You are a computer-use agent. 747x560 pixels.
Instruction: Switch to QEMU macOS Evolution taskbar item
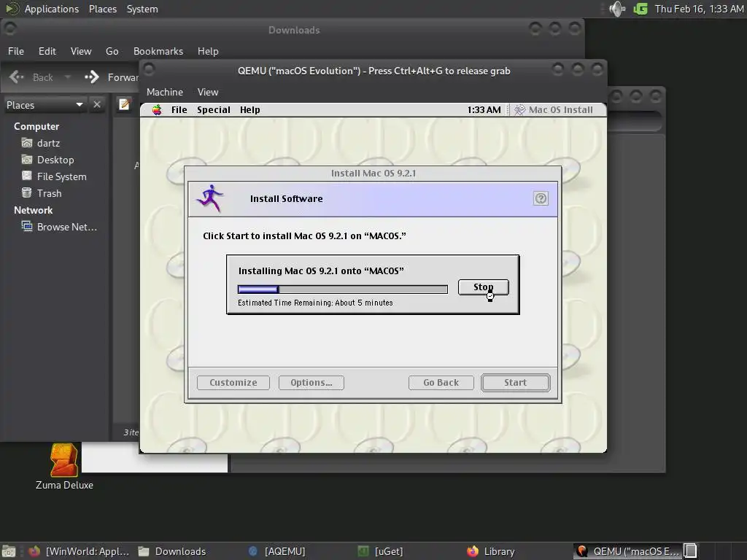(628, 551)
